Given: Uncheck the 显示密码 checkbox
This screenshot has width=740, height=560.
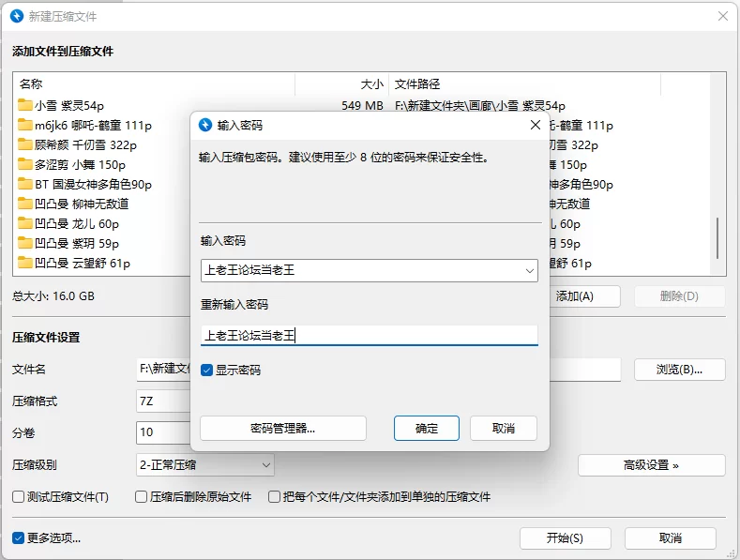Looking at the screenshot, I should coord(207,371).
